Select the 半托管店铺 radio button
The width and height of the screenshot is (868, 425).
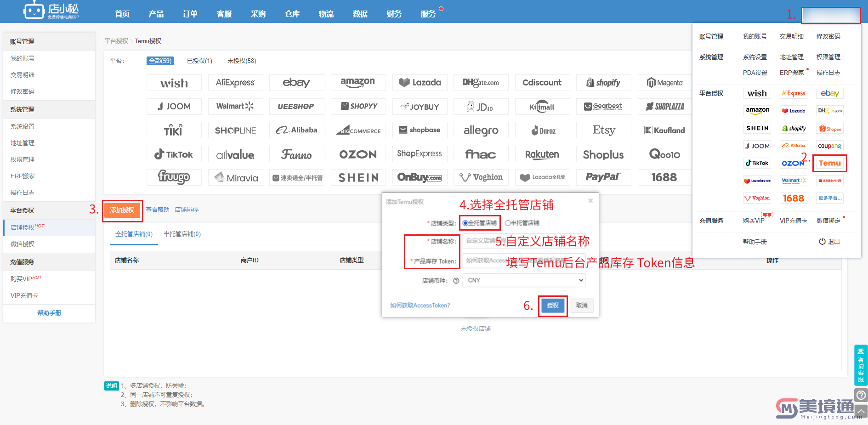pyautogui.click(x=507, y=223)
